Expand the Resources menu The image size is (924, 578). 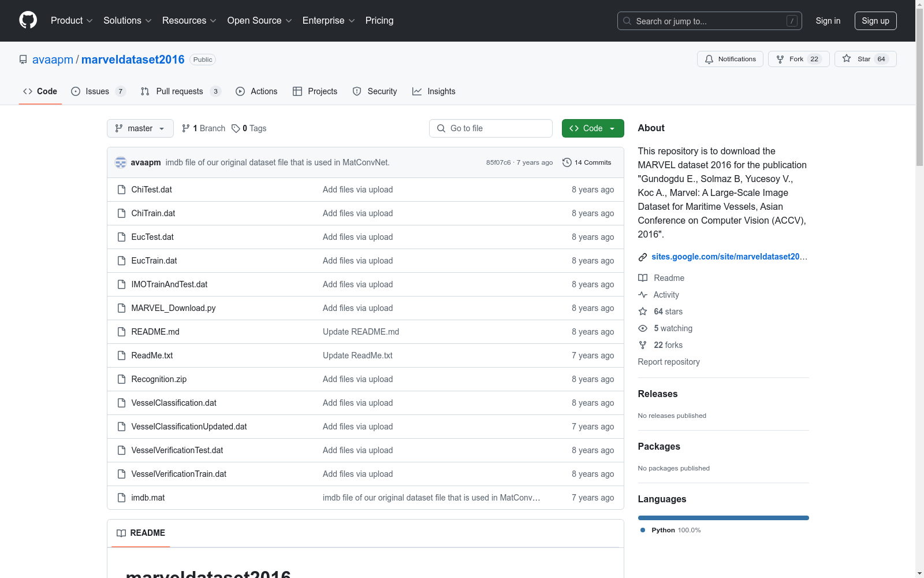[x=189, y=21]
